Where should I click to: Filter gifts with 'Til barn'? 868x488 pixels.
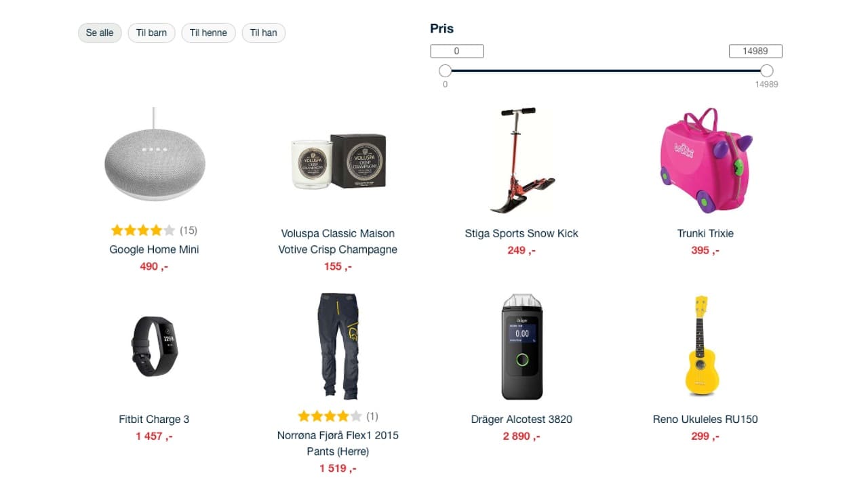point(152,33)
